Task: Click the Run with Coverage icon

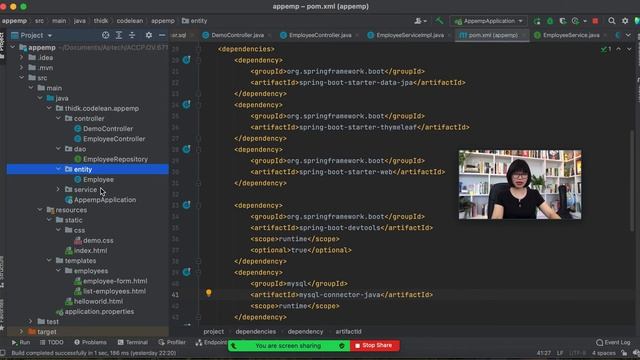Action: pyautogui.click(x=563, y=21)
